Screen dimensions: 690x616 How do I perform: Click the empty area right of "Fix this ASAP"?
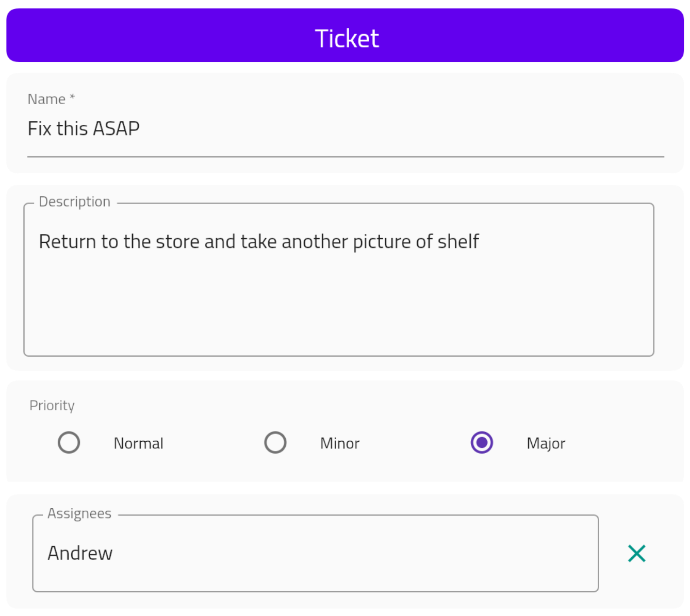point(402,129)
